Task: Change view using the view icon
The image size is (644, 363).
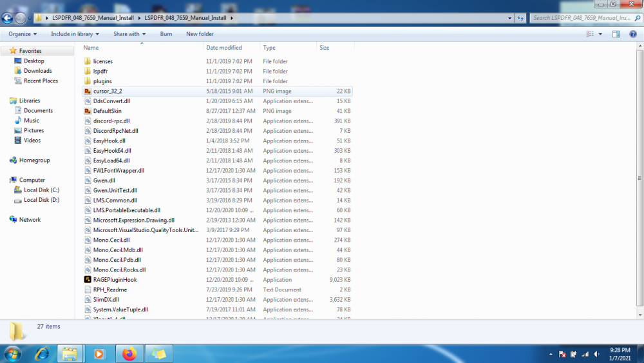Action: tap(590, 34)
